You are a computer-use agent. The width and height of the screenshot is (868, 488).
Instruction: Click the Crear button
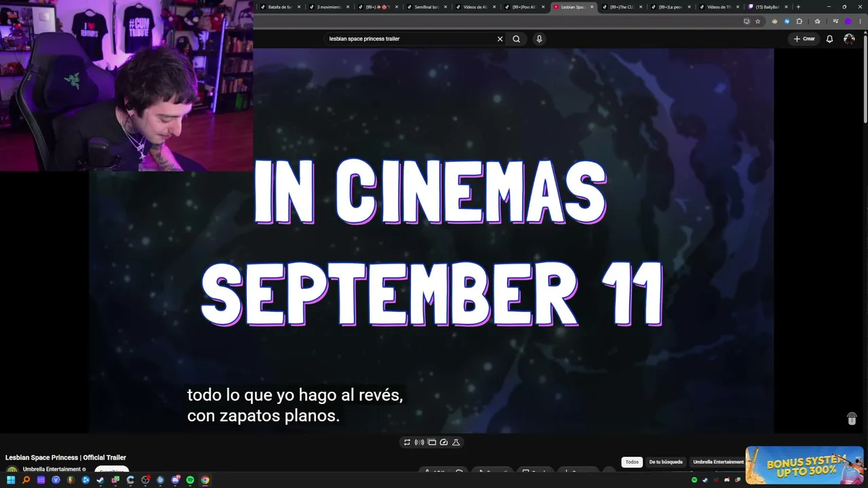pyautogui.click(x=804, y=39)
